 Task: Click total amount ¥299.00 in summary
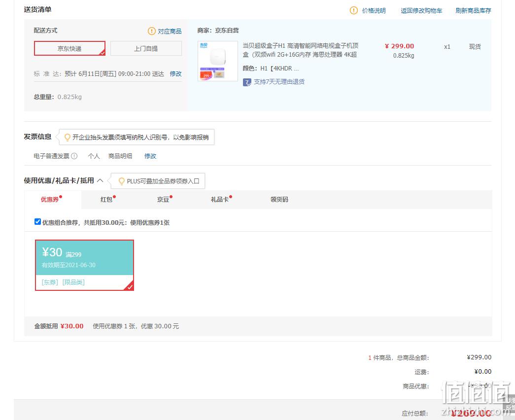(x=479, y=357)
